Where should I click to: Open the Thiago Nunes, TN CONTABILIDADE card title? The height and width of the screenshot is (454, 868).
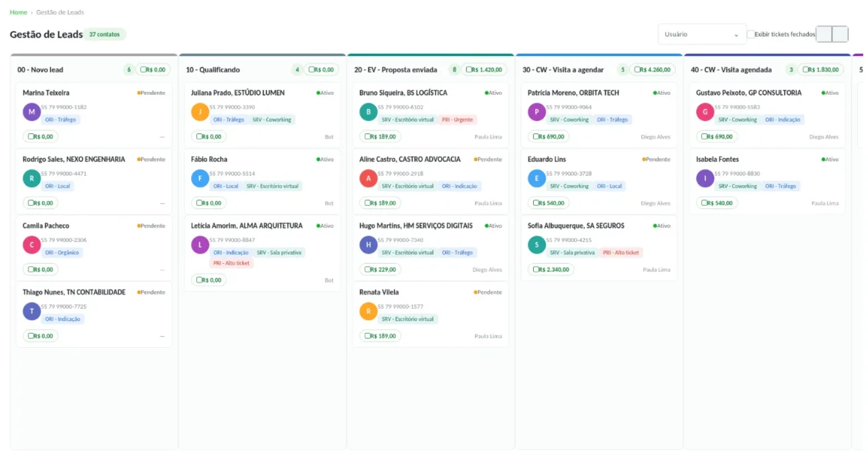click(74, 293)
